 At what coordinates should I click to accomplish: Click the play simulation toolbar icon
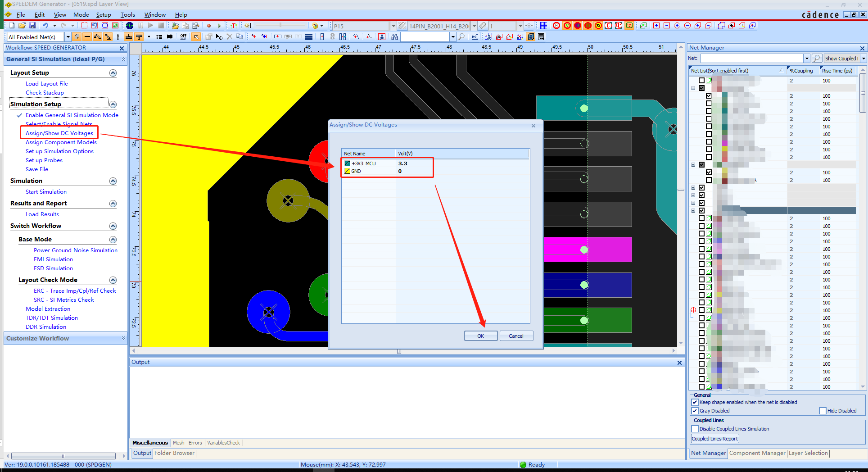151,26
